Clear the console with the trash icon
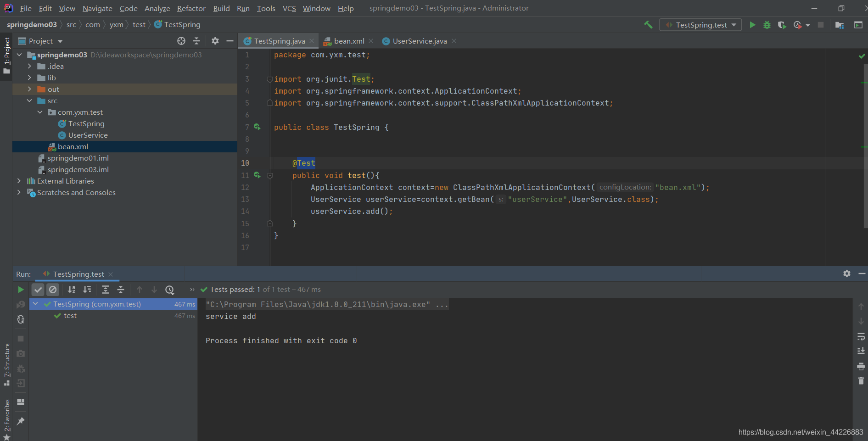The width and height of the screenshot is (868, 441). pos(861,381)
